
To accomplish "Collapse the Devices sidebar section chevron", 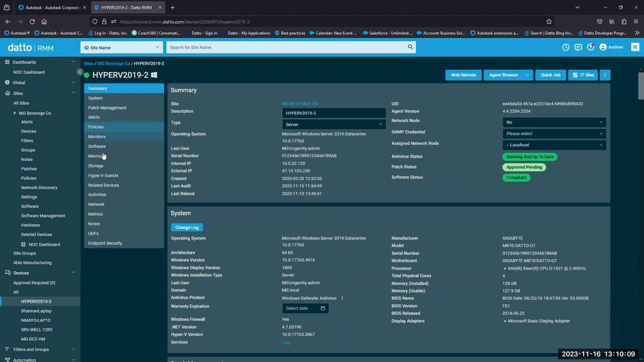I will [x=73, y=273].
